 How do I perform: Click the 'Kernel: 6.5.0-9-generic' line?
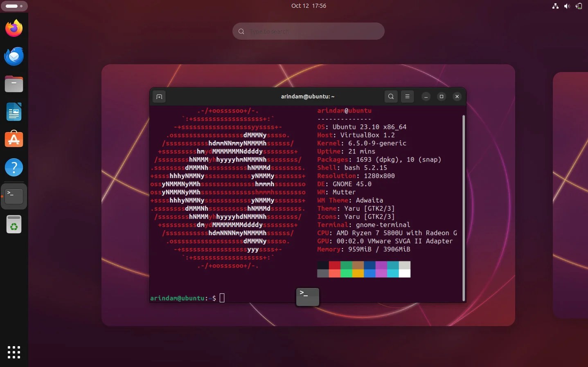[362, 143]
